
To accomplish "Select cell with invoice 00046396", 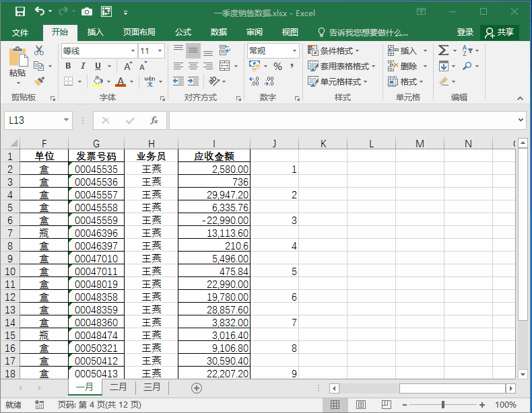I will [96, 233].
